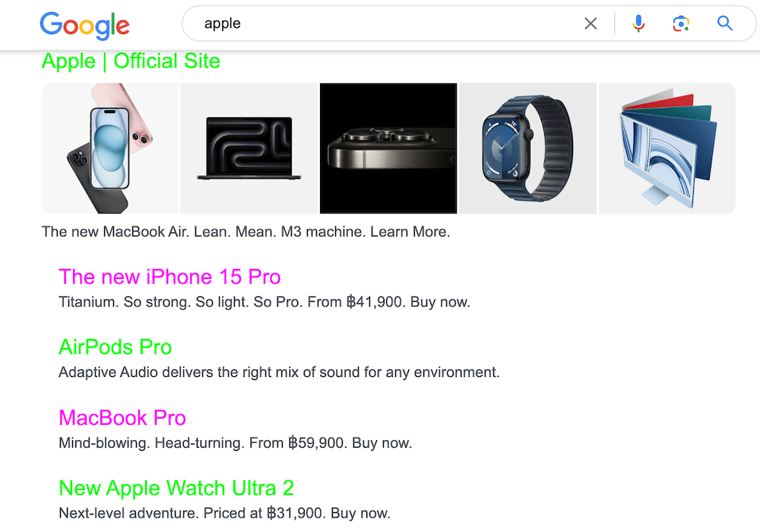Click the MacBook Air M3 description text
The image size is (760, 532).
pyautogui.click(x=245, y=232)
